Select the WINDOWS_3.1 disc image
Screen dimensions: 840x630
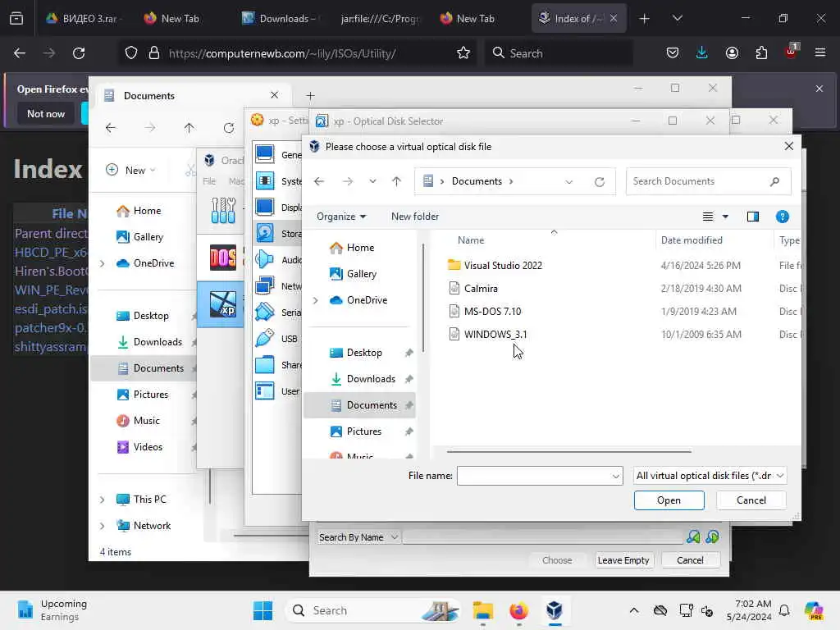[495, 335]
